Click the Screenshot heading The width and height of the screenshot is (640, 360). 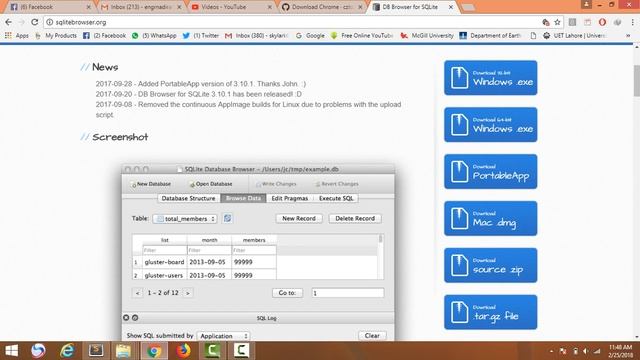(120, 137)
